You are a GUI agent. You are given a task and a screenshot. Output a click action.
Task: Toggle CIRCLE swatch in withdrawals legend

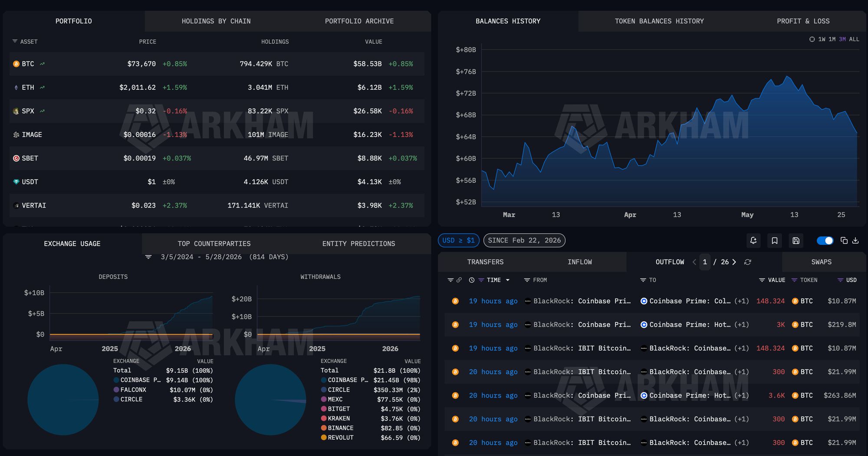[324, 390]
